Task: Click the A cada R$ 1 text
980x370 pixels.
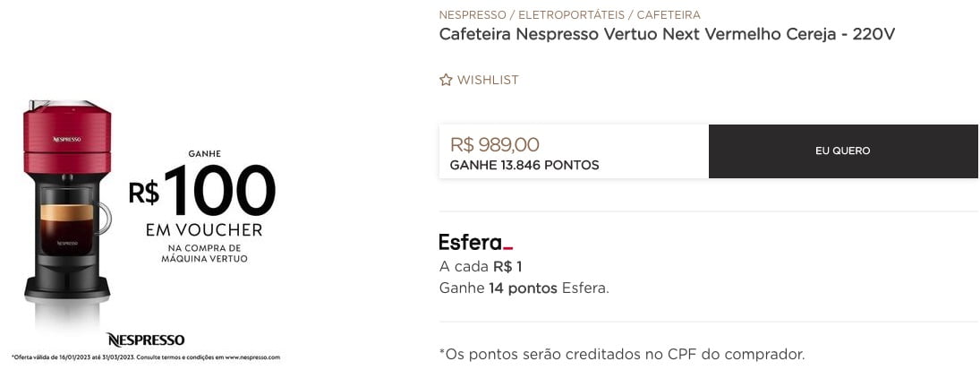Action: coord(480,266)
